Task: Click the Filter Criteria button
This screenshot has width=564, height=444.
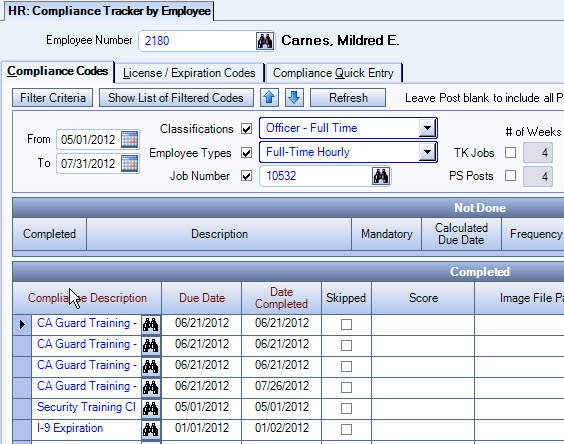Action: click(53, 98)
